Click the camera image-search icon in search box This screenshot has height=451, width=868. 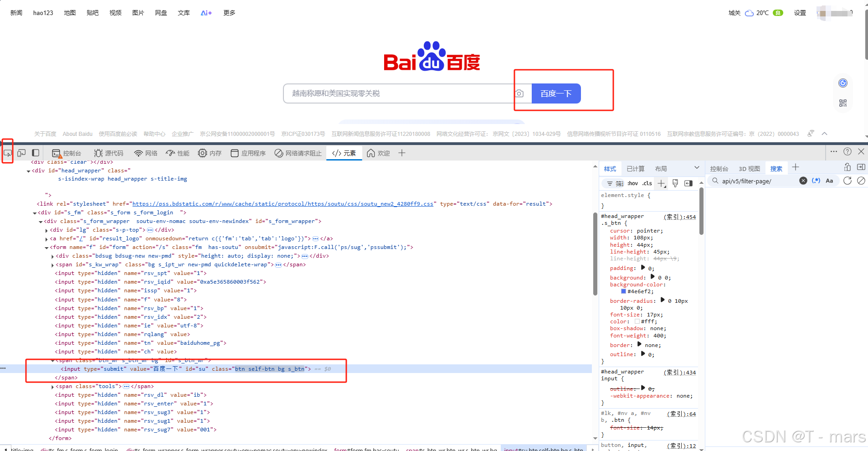coord(519,93)
